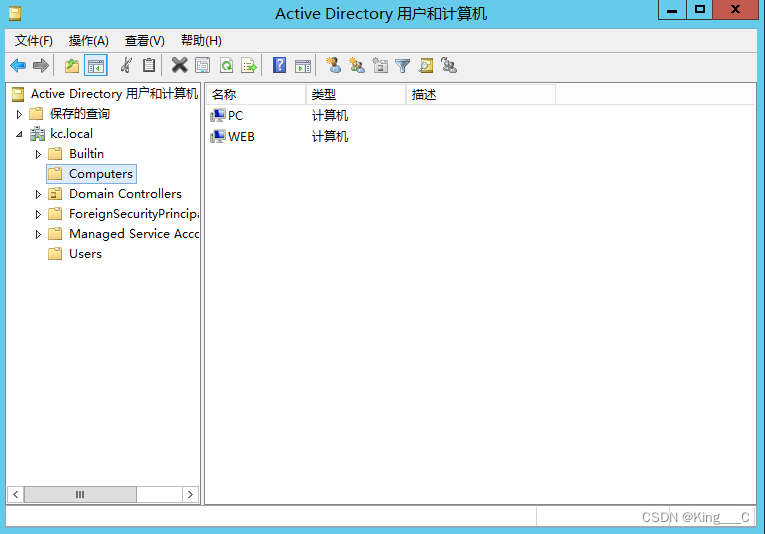Viewport: 765px width, 534px height.
Task: Open Properties via the toolbar icon
Action: coord(202,65)
